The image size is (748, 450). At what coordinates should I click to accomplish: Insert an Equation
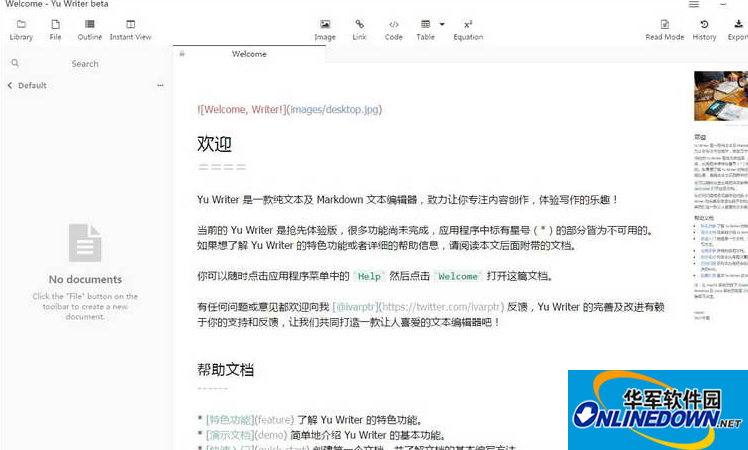(x=468, y=30)
